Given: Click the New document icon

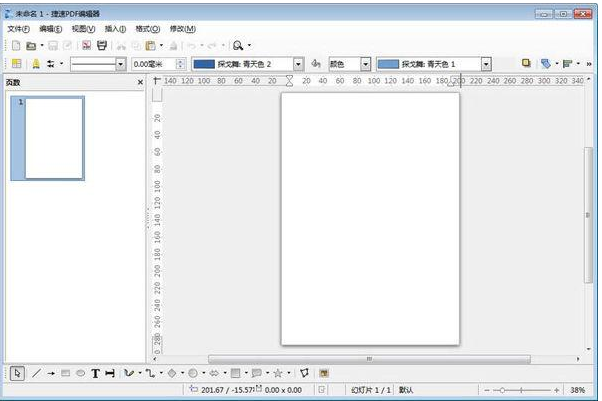Looking at the screenshot, I should tap(15, 46).
